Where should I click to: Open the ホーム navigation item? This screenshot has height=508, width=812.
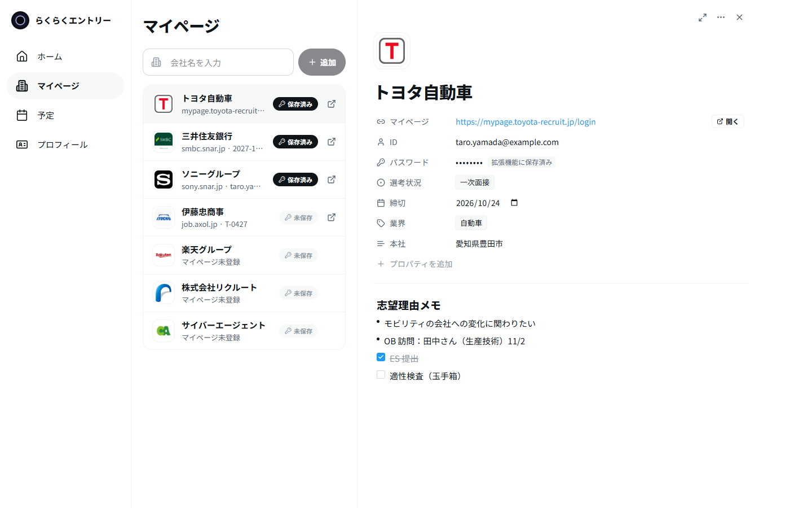point(65,56)
